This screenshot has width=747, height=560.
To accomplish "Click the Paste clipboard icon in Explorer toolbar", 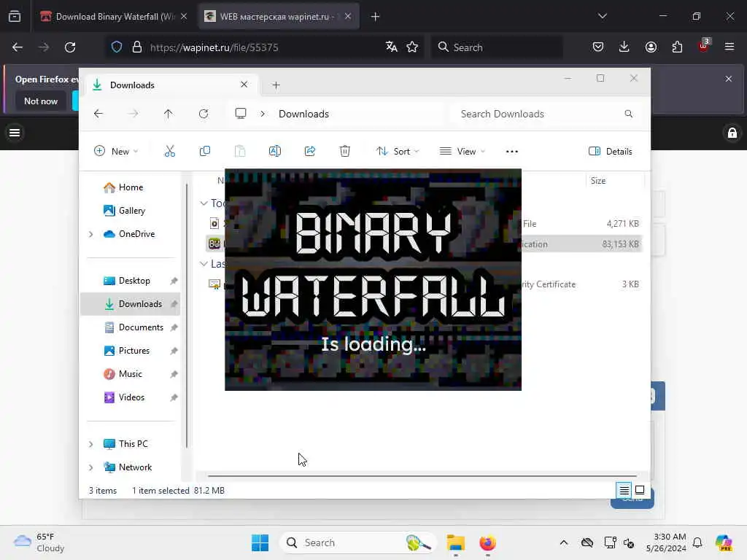I will (x=240, y=152).
